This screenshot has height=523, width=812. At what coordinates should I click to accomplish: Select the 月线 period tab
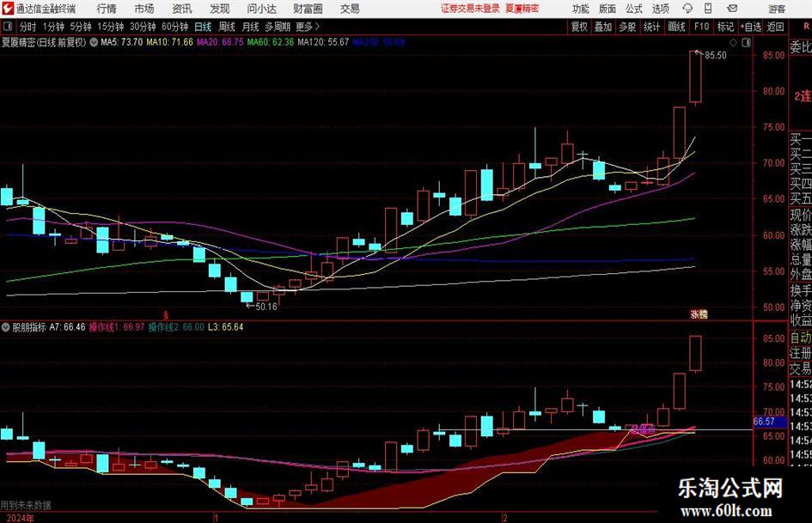(x=251, y=27)
